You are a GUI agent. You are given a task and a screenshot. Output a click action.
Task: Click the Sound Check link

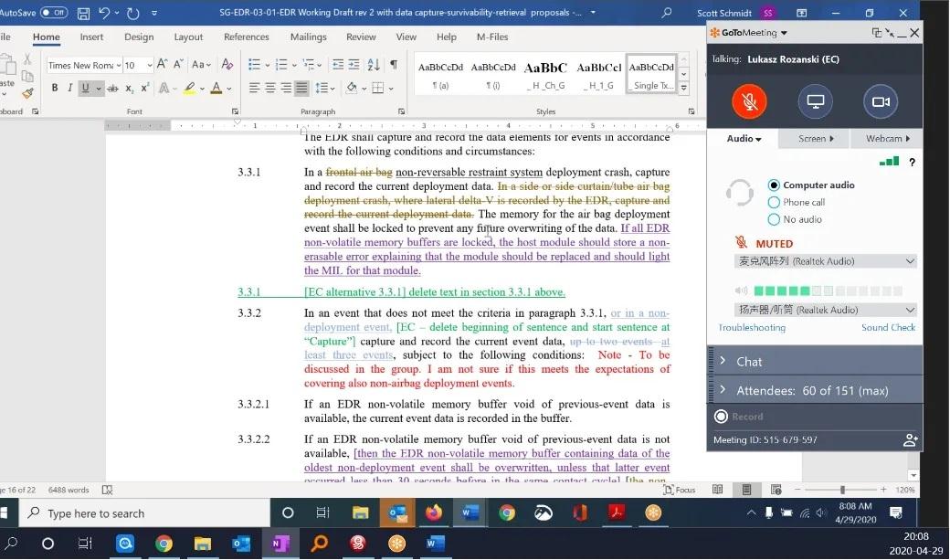(888, 327)
